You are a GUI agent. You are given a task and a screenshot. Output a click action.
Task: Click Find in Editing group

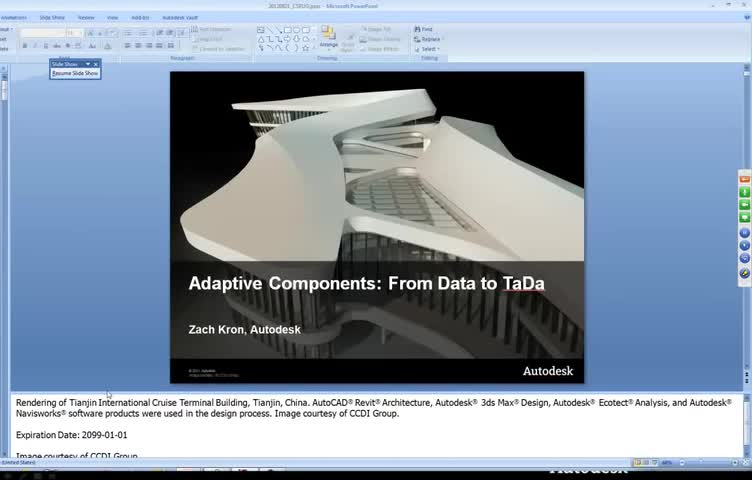point(423,29)
